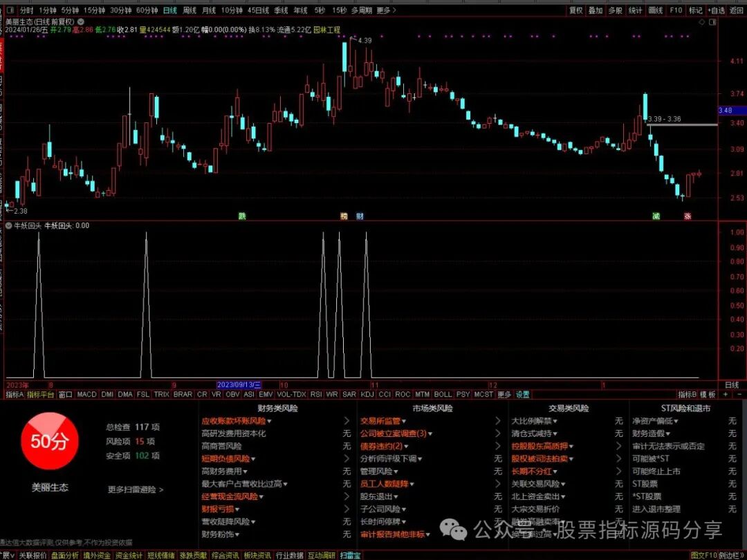Image resolution: width=747 pixels, height=560 pixels.
Task: Click the round icon before 牛妖回头 label
Action: tap(8, 225)
